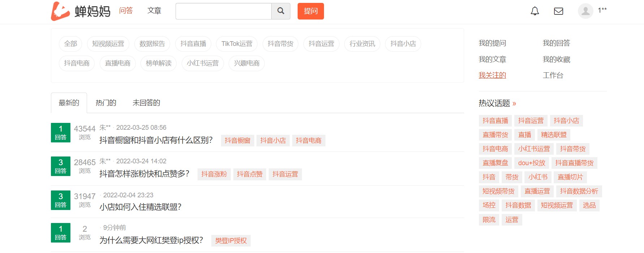Screen dimensions: 644x253
Task: Switch to the 热门的 tab
Action: pos(106,103)
